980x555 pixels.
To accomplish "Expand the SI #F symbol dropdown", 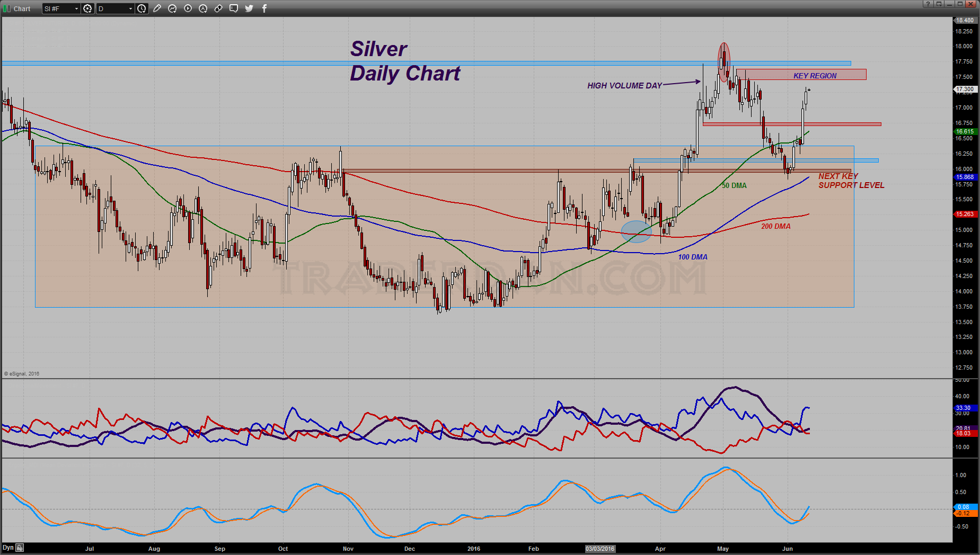I will [76, 8].
